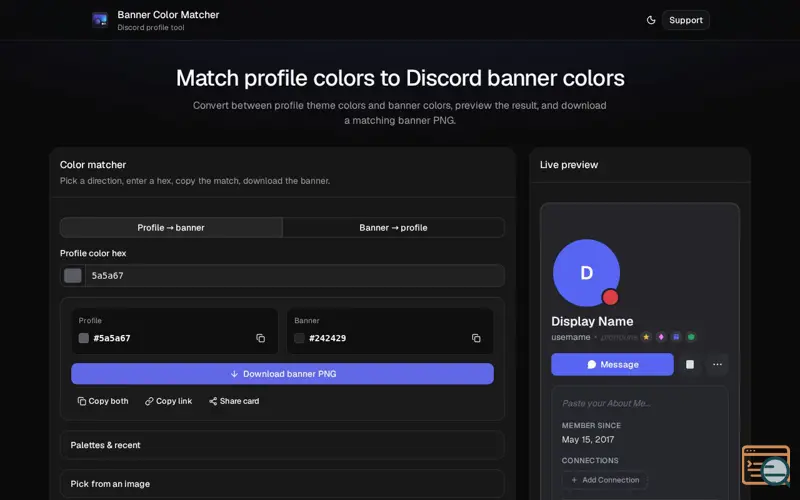Click the yellow star badge beside the username
Image resolution: width=800 pixels, height=500 pixels.
click(646, 337)
